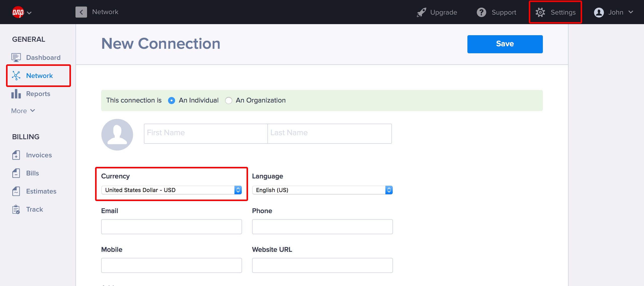This screenshot has height=286, width=644.
Task: Click the Support question mark icon
Action: click(481, 12)
